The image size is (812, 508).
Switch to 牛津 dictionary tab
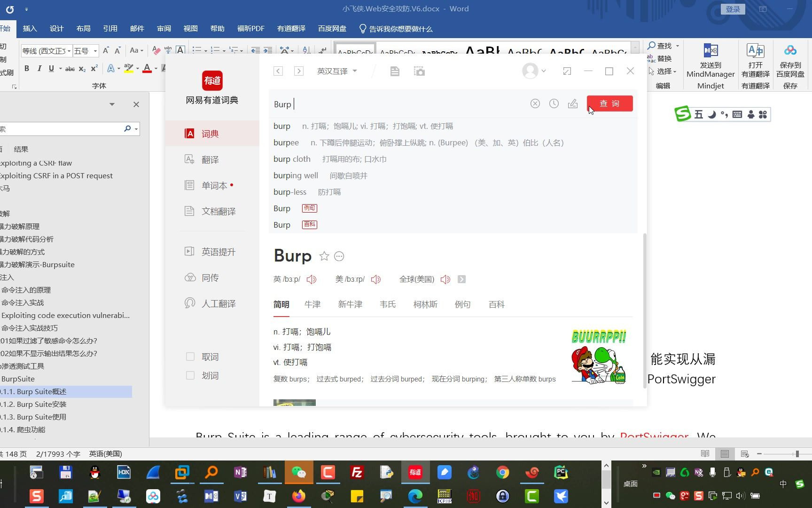(x=312, y=304)
